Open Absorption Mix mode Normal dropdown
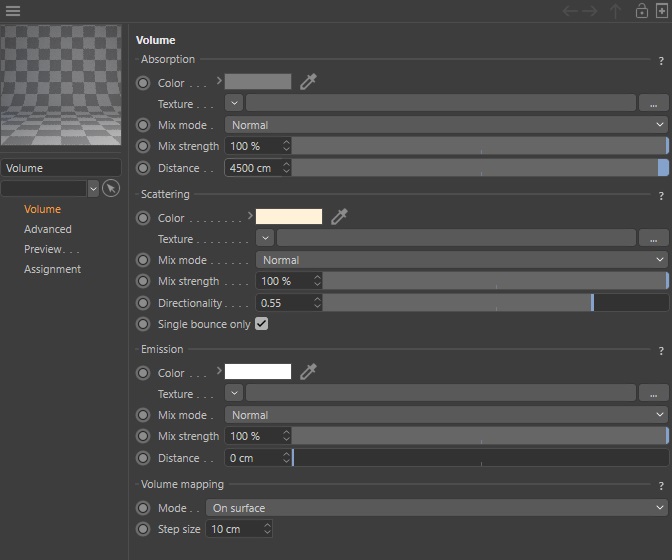Image resolution: width=672 pixels, height=560 pixels. point(446,125)
